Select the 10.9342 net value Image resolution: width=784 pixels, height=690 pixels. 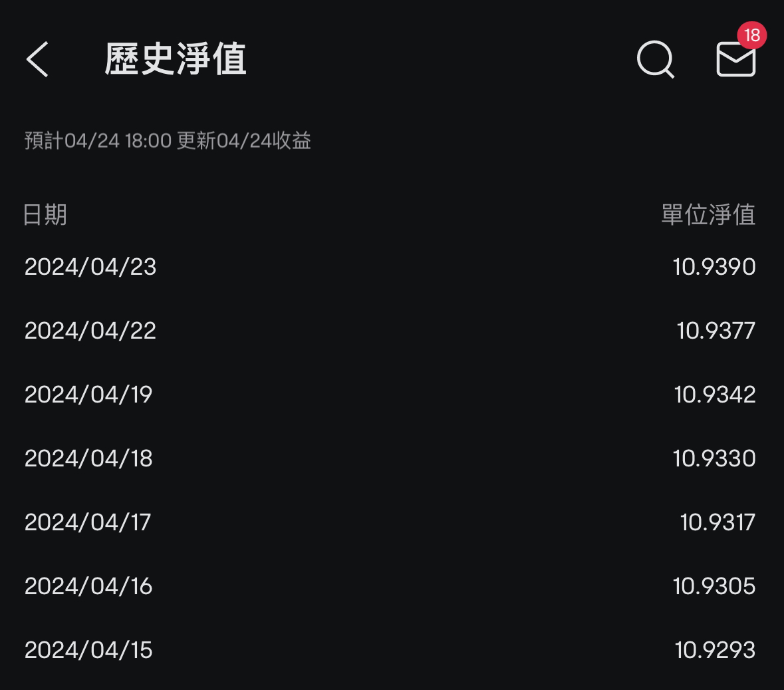point(714,395)
